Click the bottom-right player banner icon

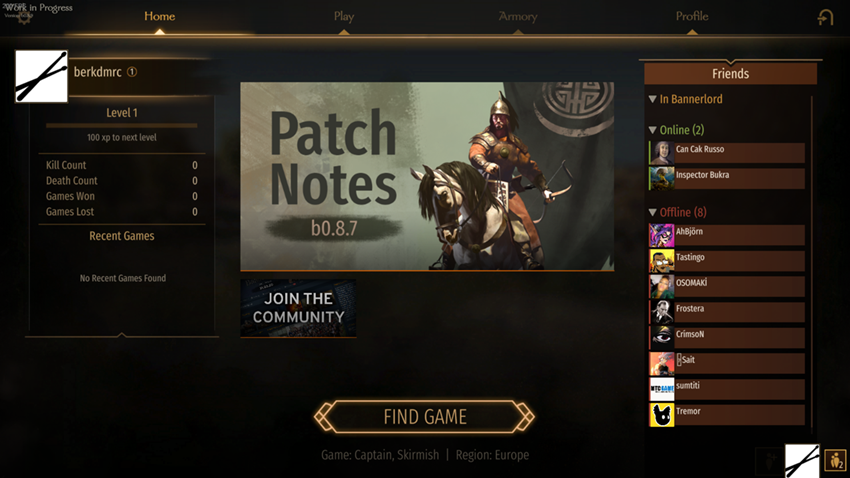802,461
